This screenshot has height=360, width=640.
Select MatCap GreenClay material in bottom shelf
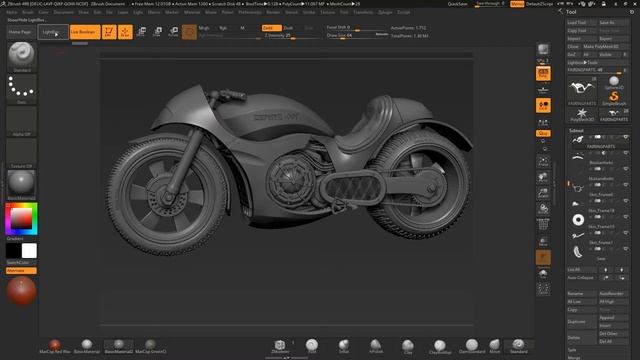coord(151,347)
